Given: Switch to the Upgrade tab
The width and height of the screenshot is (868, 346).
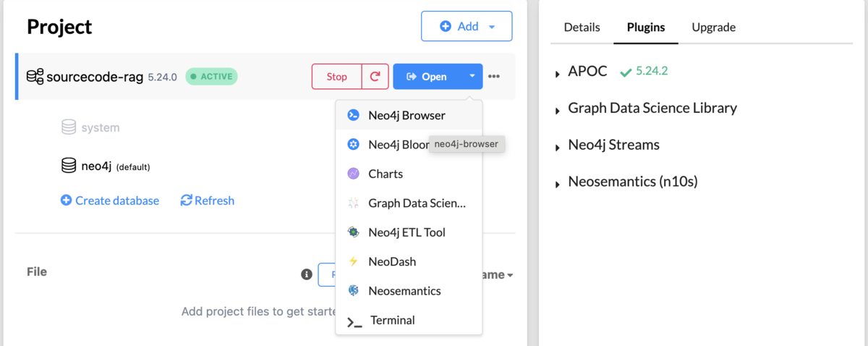Looking at the screenshot, I should tap(714, 28).
